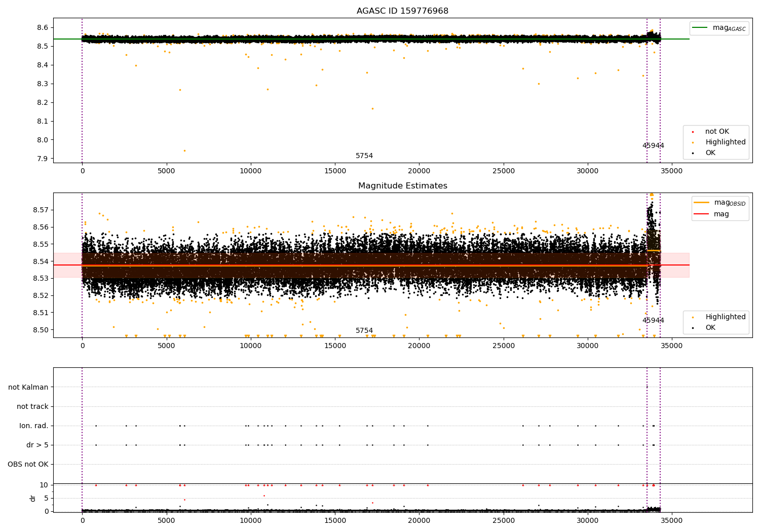Viewport: 760px width, 532px height.
Task: Click 'OK' legend entry in top plot
Action: pos(710,153)
